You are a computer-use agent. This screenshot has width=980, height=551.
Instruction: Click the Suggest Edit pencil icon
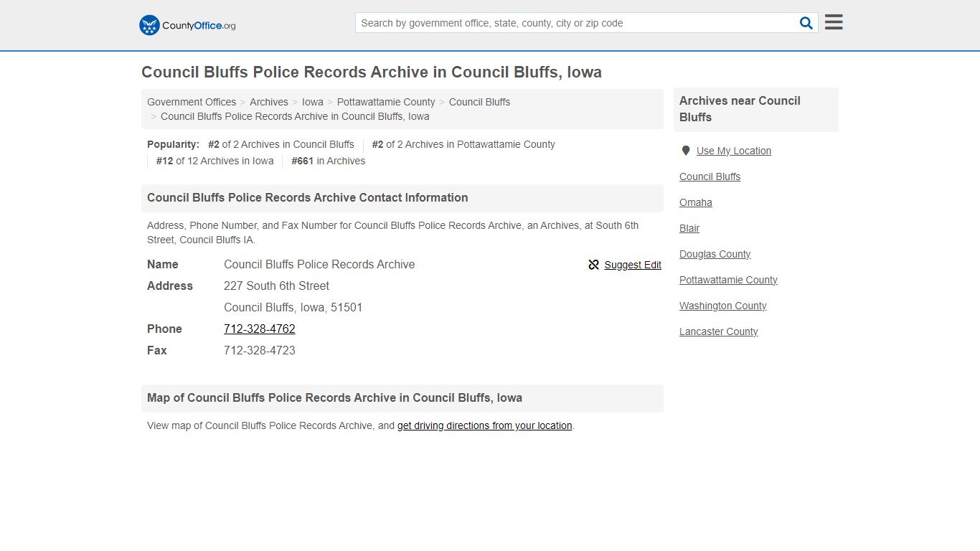593,265
